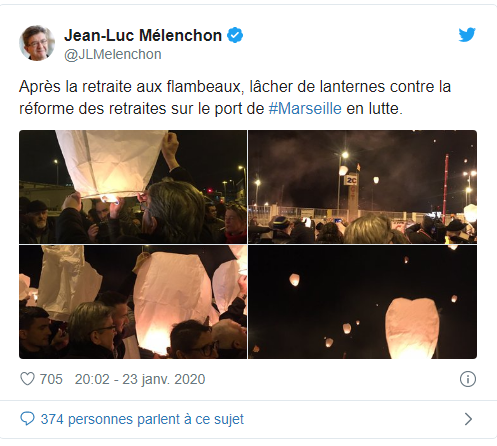Click the tweet text about lanternes
Image resolution: width=497 pixels, height=446 pixels.
235,98
